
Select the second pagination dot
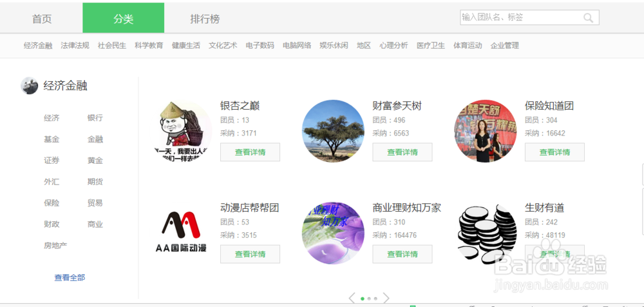coord(369,299)
